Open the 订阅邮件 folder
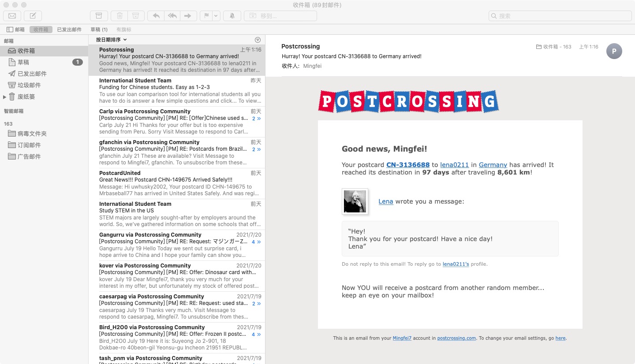Viewport: 635px width, 364px height. (44, 145)
